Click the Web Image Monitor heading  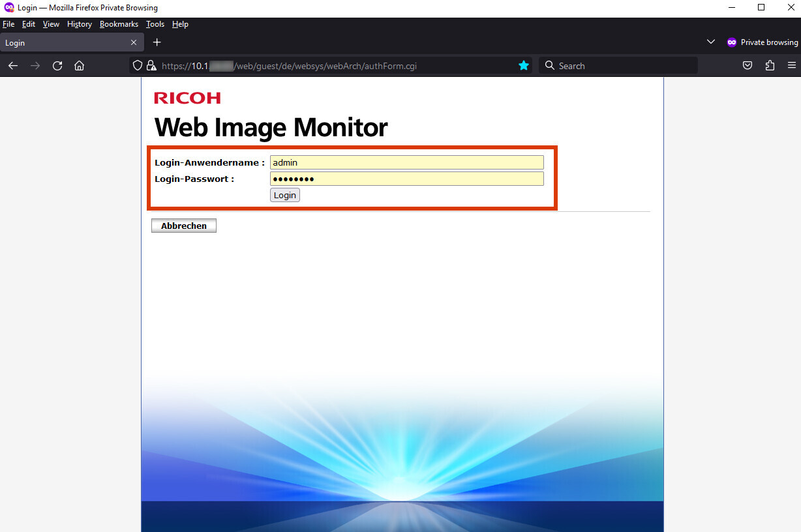tap(271, 127)
